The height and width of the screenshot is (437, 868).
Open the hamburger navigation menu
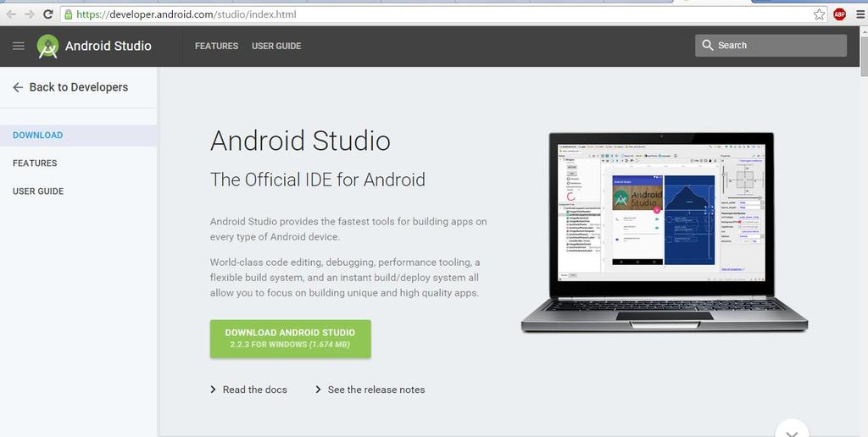pyautogui.click(x=19, y=46)
